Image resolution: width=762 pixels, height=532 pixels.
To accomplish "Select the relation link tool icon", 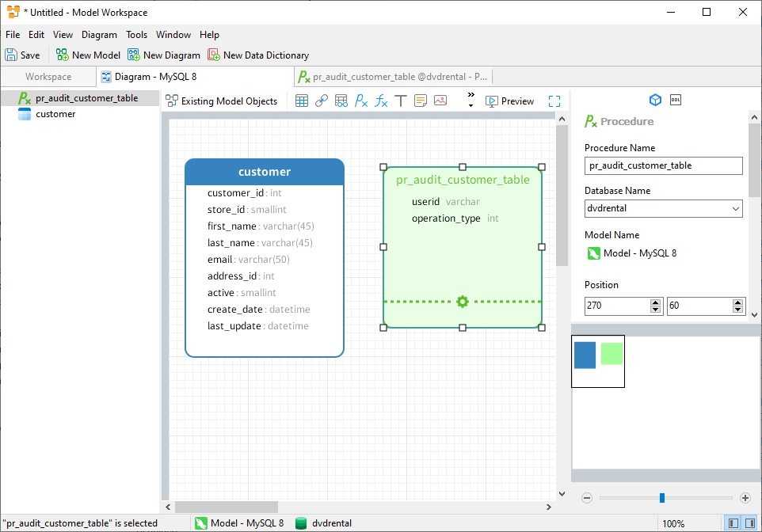I will tap(322, 101).
